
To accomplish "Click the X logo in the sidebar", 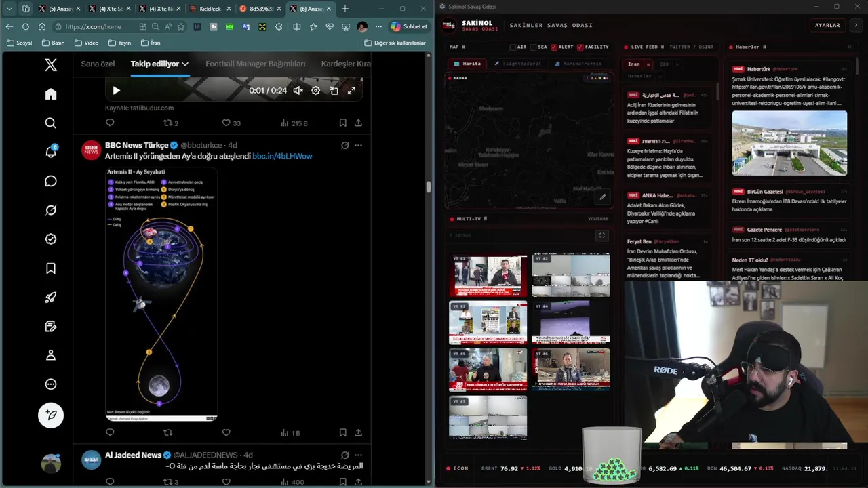I will 51,65.
